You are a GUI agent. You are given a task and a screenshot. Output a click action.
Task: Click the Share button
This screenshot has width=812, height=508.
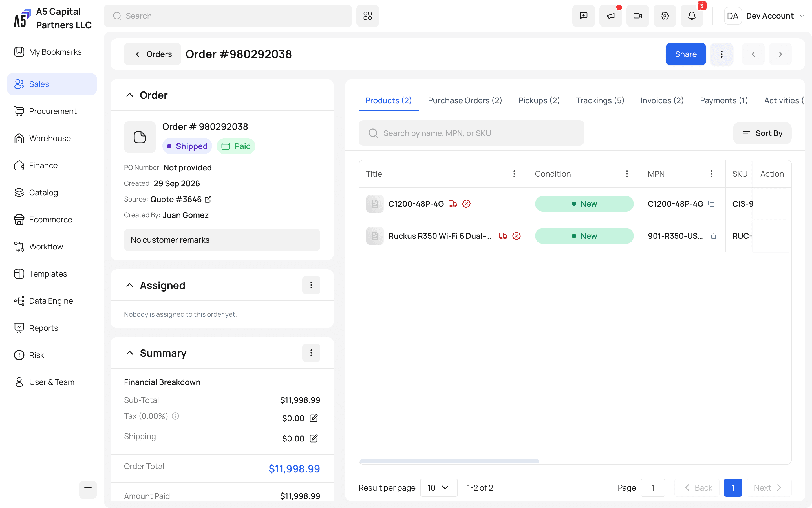click(x=685, y=54)
